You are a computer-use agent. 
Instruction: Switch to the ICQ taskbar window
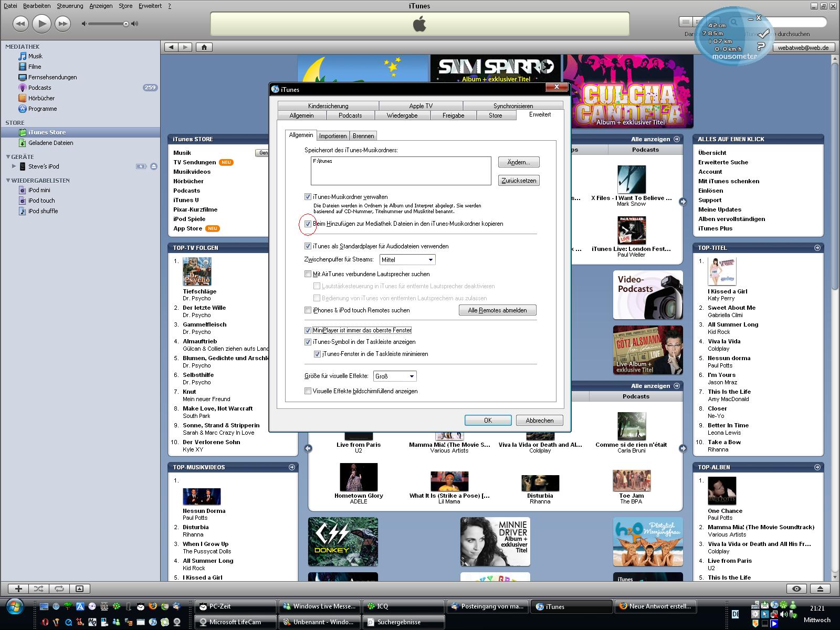point(403,606)
